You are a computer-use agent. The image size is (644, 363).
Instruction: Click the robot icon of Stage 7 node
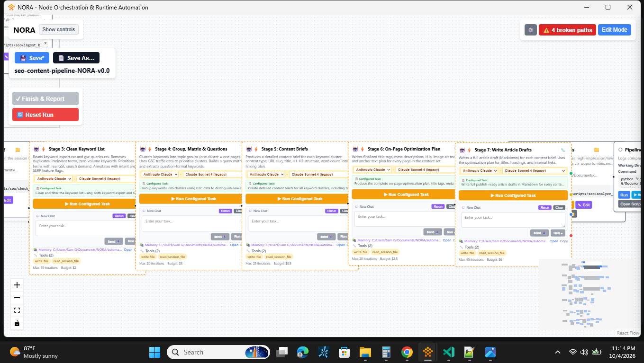point(462,150)
